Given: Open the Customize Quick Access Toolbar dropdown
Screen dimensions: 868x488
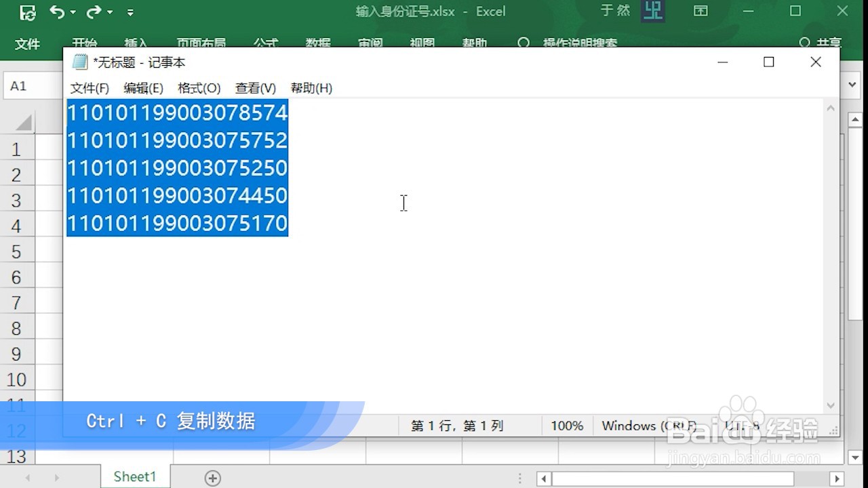Looking at the screenshot, I should click(x=130, y=12).
